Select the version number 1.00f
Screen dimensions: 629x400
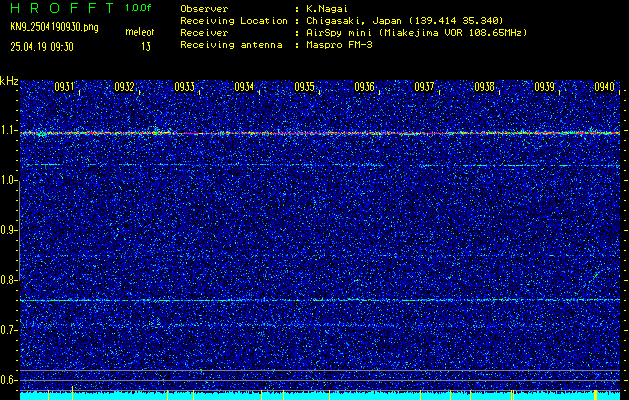pyautogui.click(x=138, y=8)
